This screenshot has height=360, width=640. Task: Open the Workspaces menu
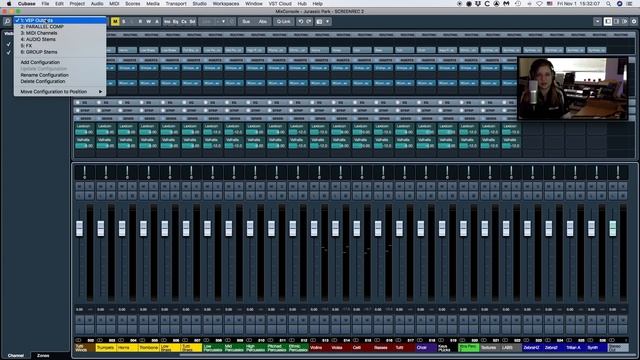point(226,4)
